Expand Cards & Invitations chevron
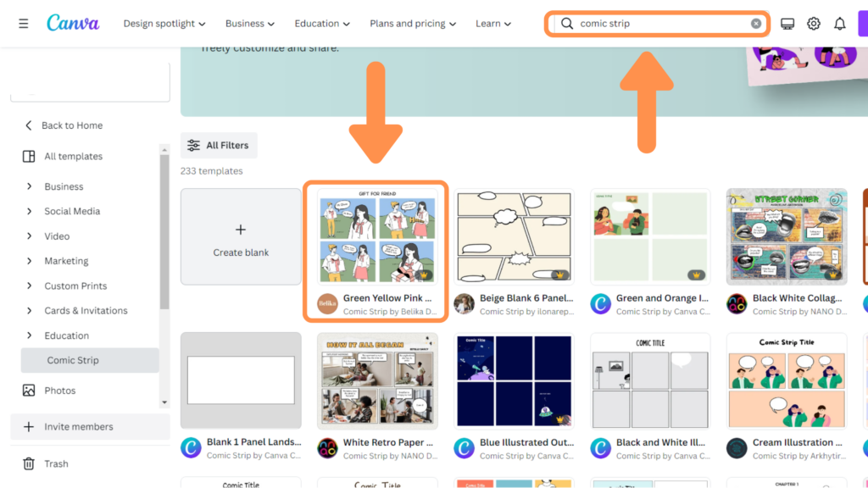Screen dimensions: 868x488 (x=30, y=310)
